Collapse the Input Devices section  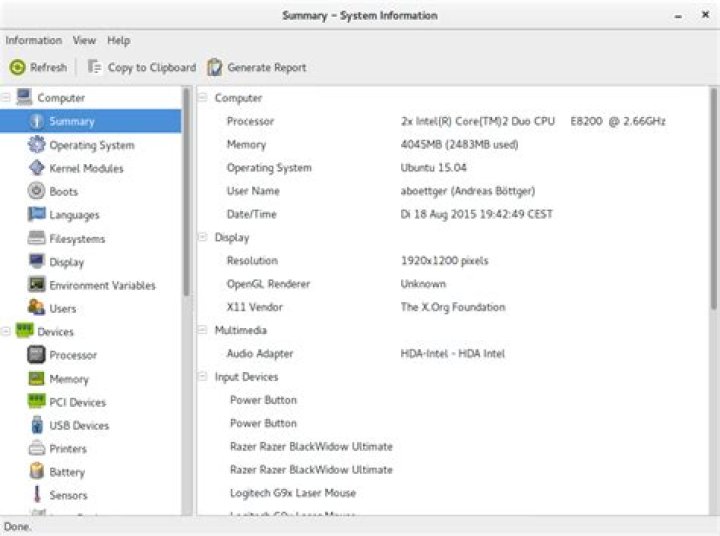coord(202,377)
